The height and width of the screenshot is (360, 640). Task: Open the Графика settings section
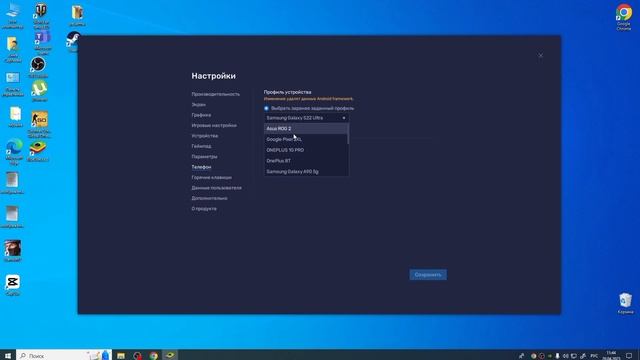(201, 115)
